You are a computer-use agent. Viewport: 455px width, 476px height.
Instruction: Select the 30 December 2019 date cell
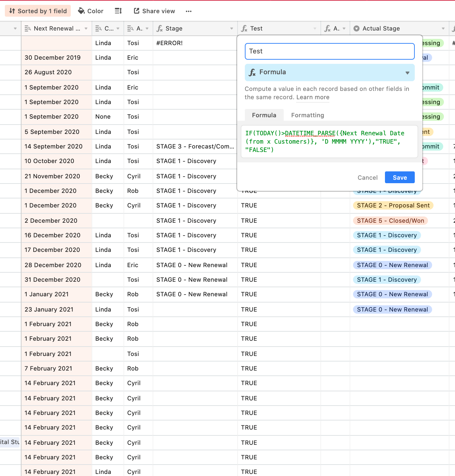pyautogui.click(x=57, y=58)
